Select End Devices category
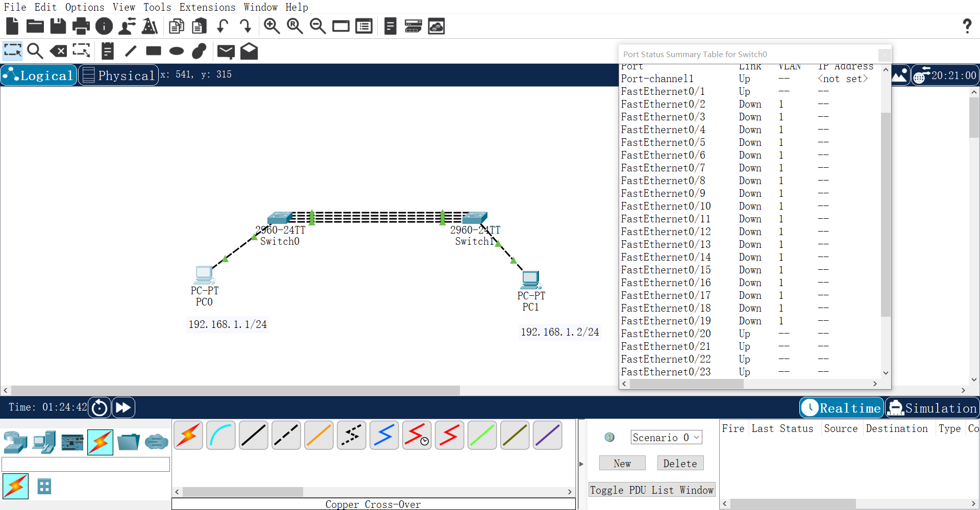 click(x=44, y=442)
